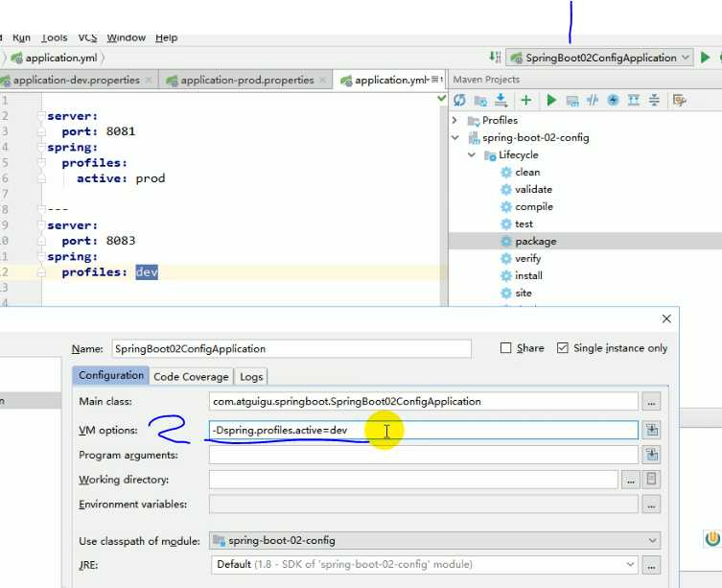Click Download Sources and Documentation icon

501,100
